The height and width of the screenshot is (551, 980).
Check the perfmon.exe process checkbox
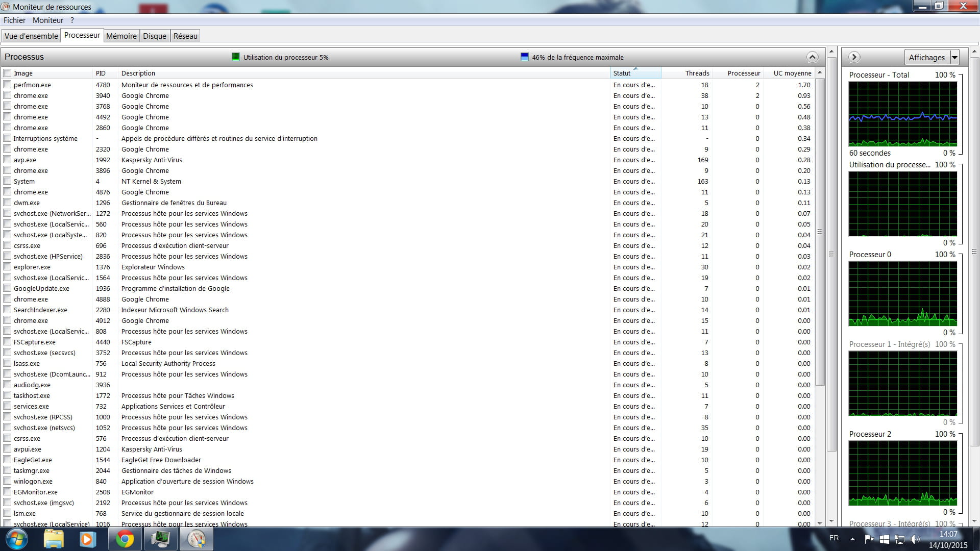(x=7, y=85)
